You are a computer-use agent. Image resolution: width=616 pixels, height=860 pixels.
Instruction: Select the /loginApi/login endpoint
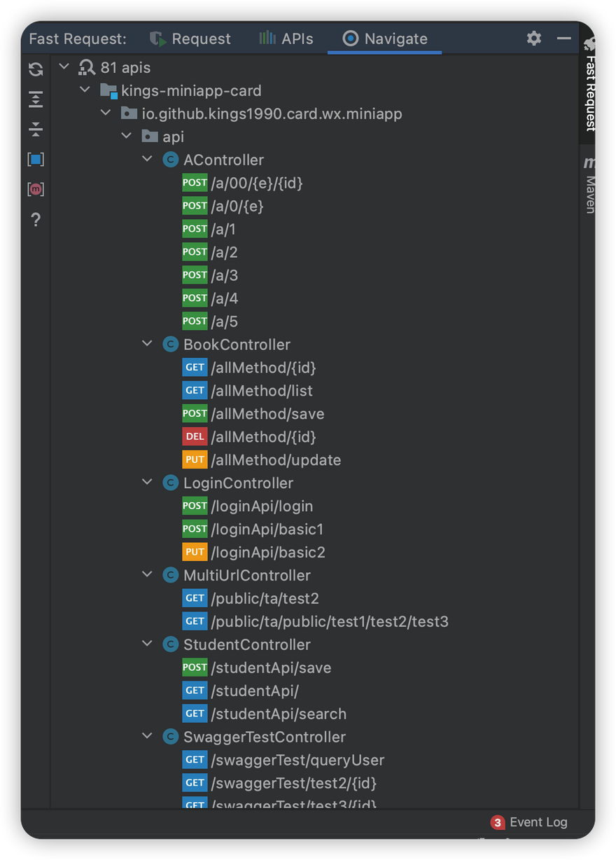tap(262, 506)
